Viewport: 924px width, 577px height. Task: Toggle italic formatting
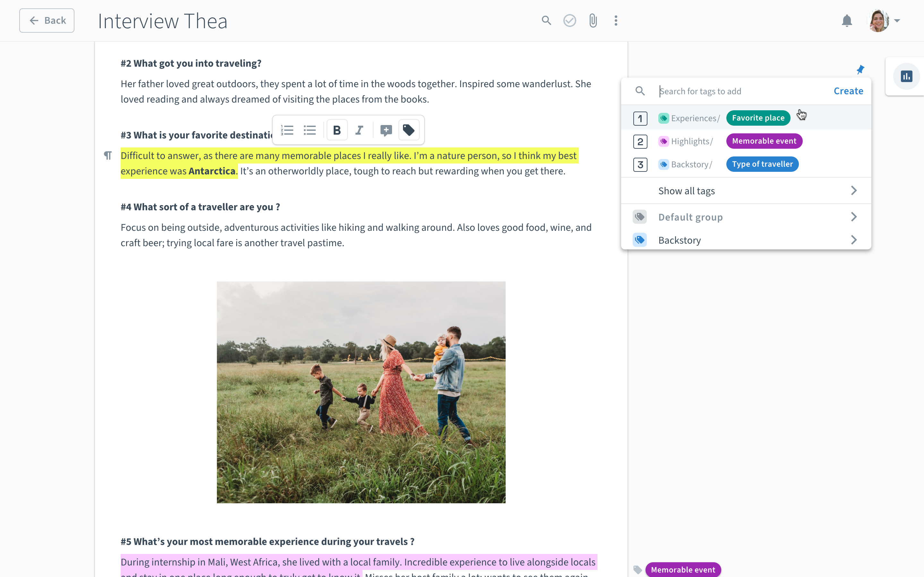359,130
